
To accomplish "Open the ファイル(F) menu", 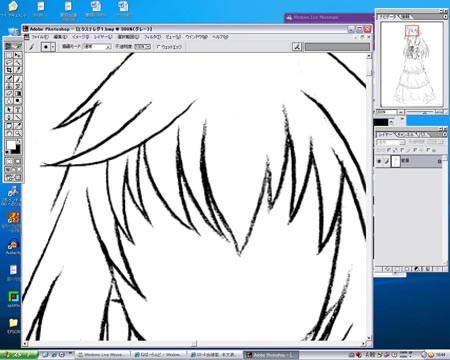I will pos(40,37).
